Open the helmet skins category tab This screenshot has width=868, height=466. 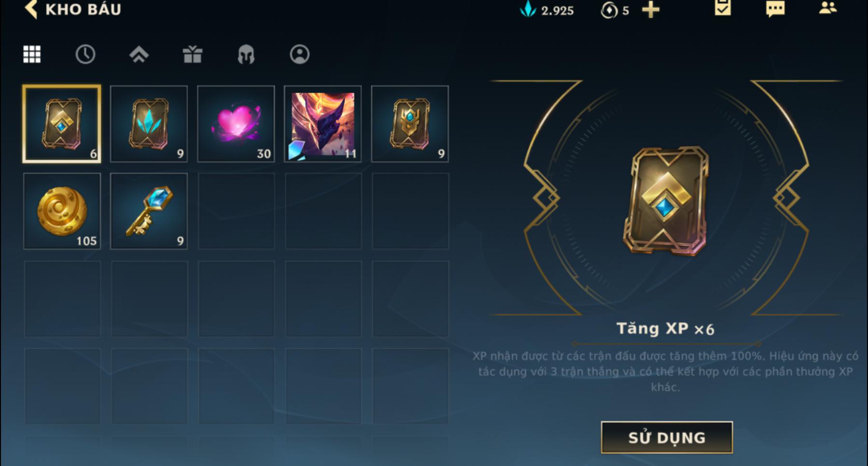pyautogui.click(x=246, y=55)
